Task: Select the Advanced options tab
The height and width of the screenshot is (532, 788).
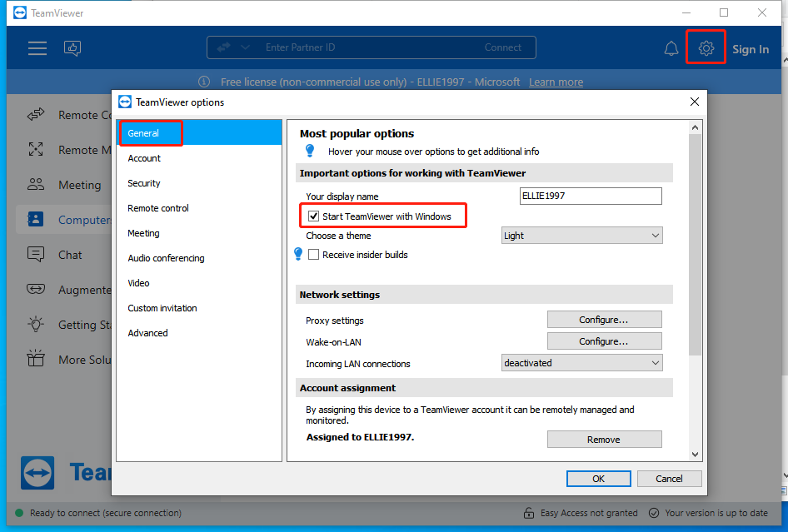Action: tap(199, 333)
